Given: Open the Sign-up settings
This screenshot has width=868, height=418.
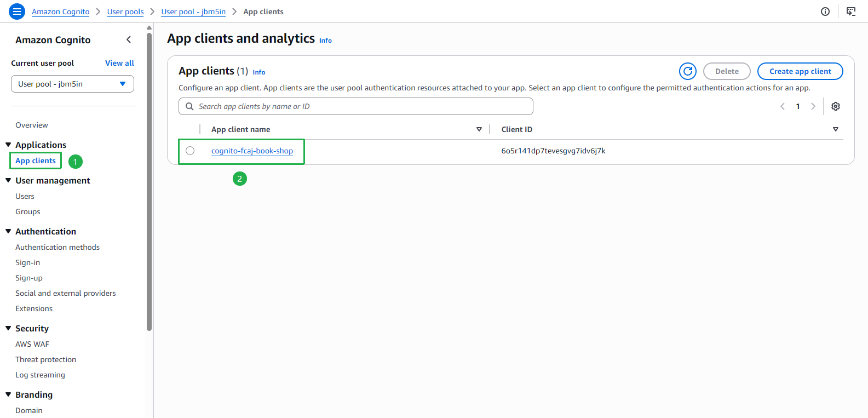Looking at the screenshot, I should [x=29, y=278].
